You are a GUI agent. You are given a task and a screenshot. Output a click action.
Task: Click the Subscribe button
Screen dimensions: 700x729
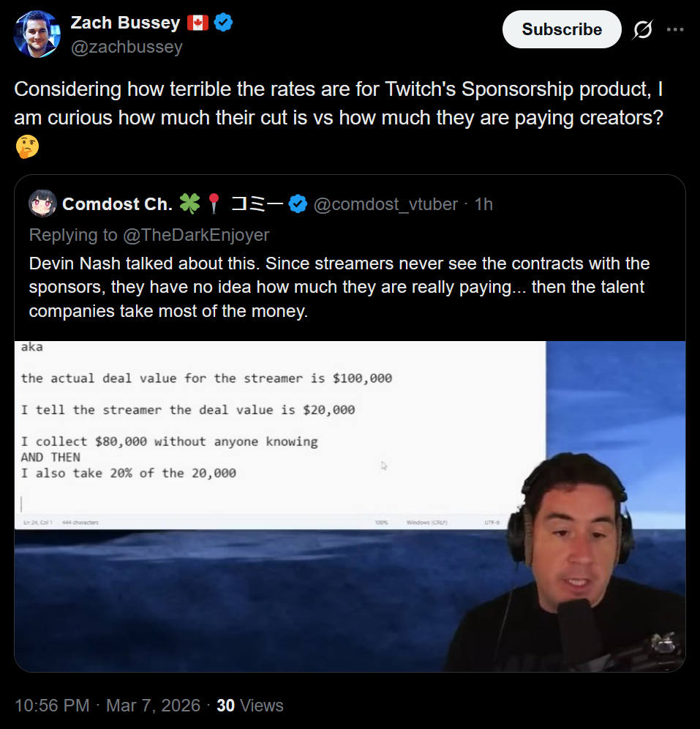[562, 29]
